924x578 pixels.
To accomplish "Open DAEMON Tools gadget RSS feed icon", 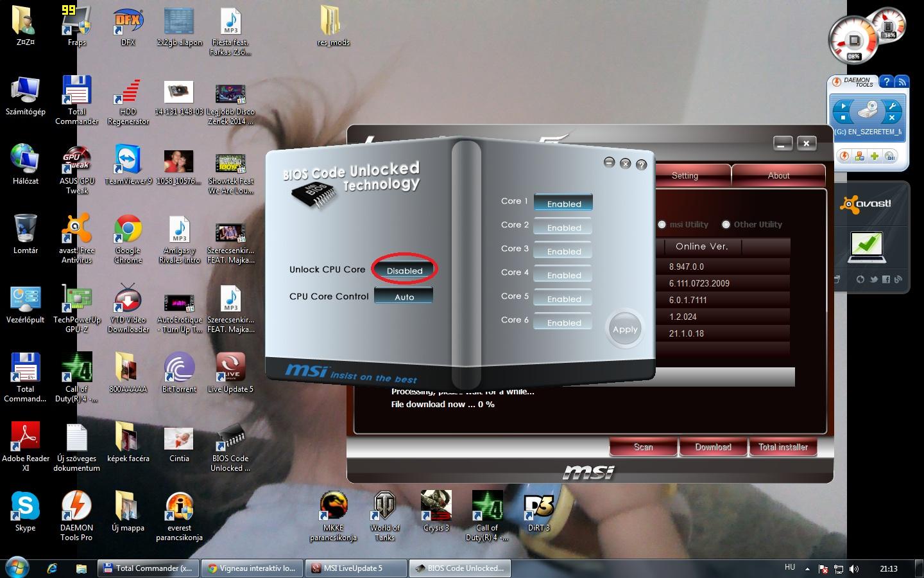I will coord(902,82).
